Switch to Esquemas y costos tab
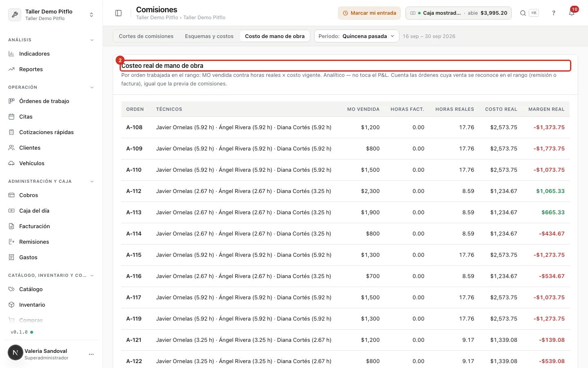 click(x=209, y=36)
